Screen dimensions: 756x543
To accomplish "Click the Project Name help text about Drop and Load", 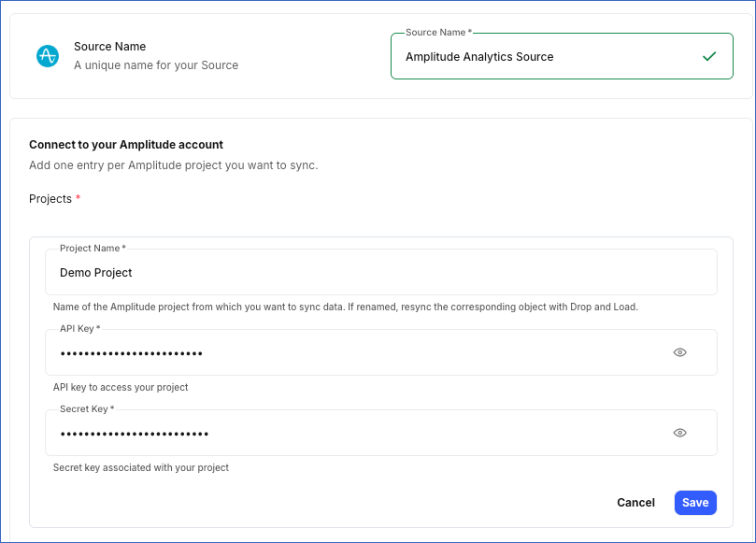I will pyautogui.click(x=345, y=307).
